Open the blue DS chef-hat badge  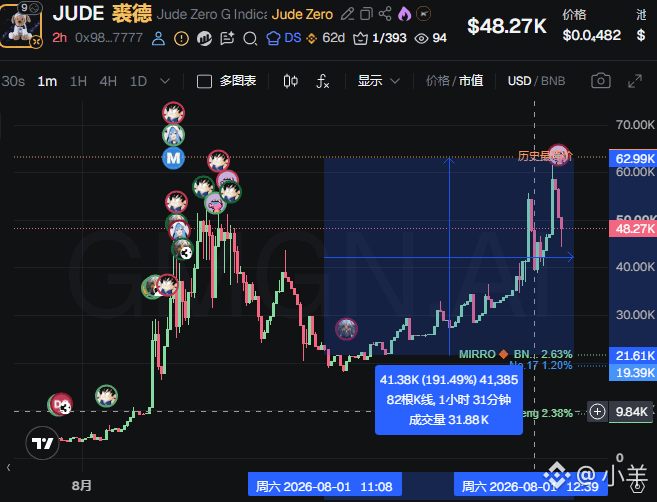coord(284,38)
